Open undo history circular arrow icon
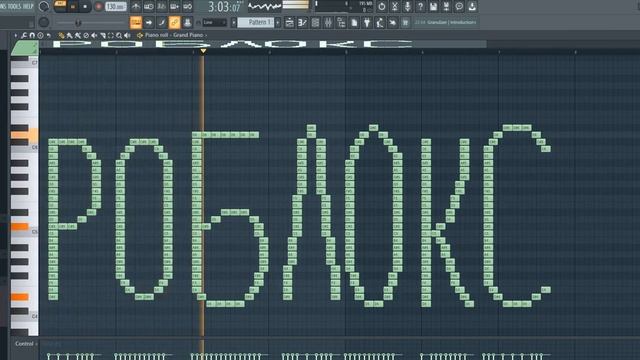Viewport: 640px width, 360px height. tap(381, 7)
